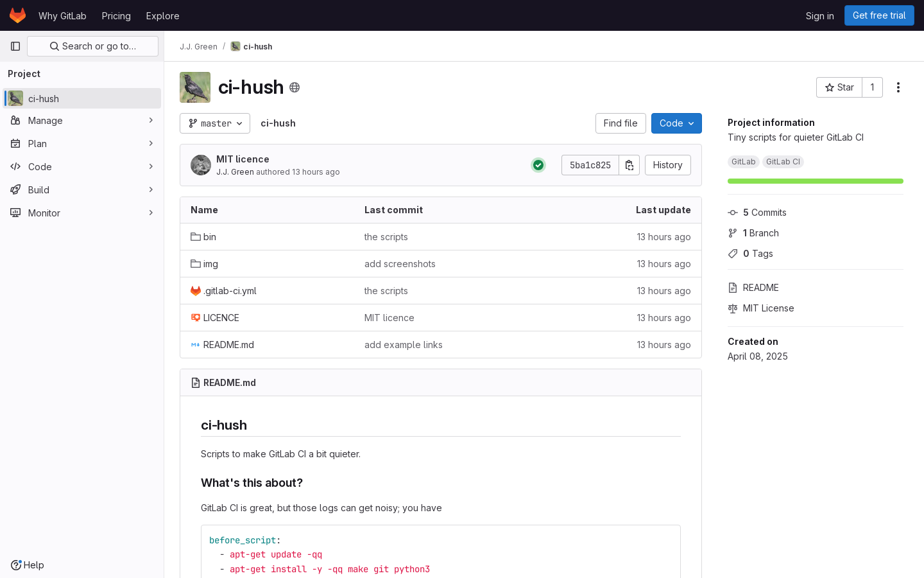Open the Explore menu item
The width and height of the screenshot is (924, 578).
(x=162, y=15)
